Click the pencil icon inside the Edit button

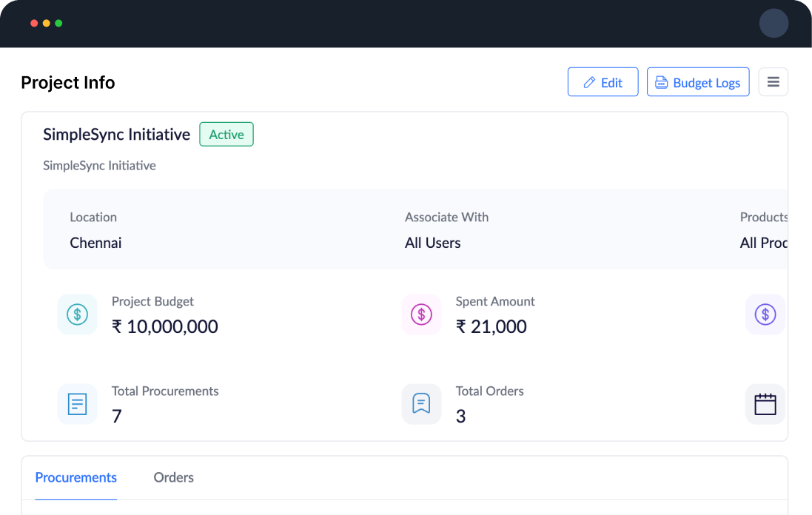pyautogui.click(x=589, y=81)
